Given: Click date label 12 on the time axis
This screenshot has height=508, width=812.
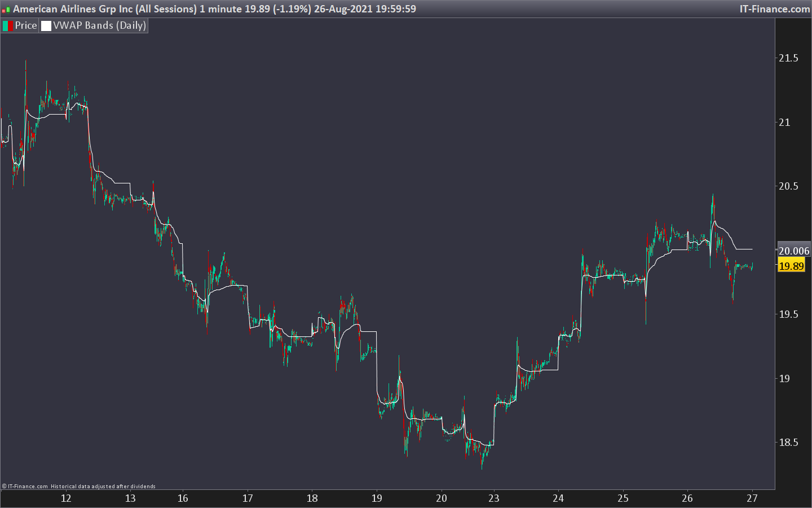Looking at the screenshot, I should (x=66, y=498).
